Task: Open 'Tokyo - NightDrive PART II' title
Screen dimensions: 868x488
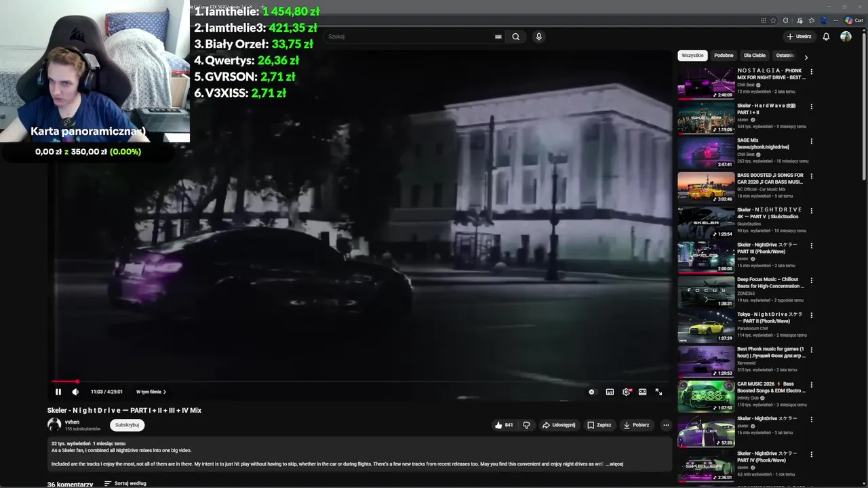Action: 770,318
